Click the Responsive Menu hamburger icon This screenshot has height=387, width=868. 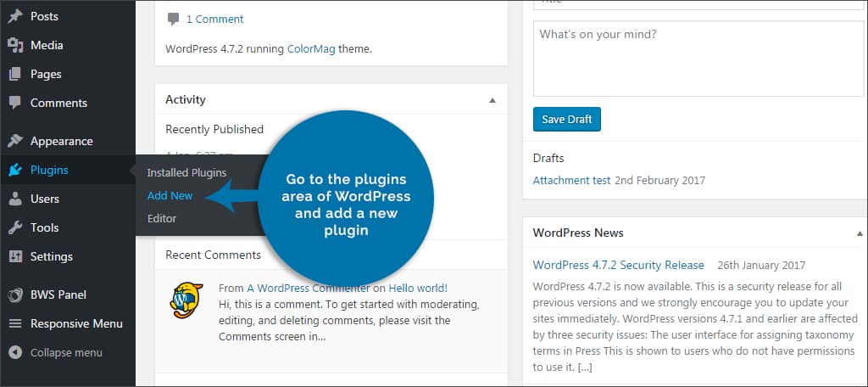point(15,323)
